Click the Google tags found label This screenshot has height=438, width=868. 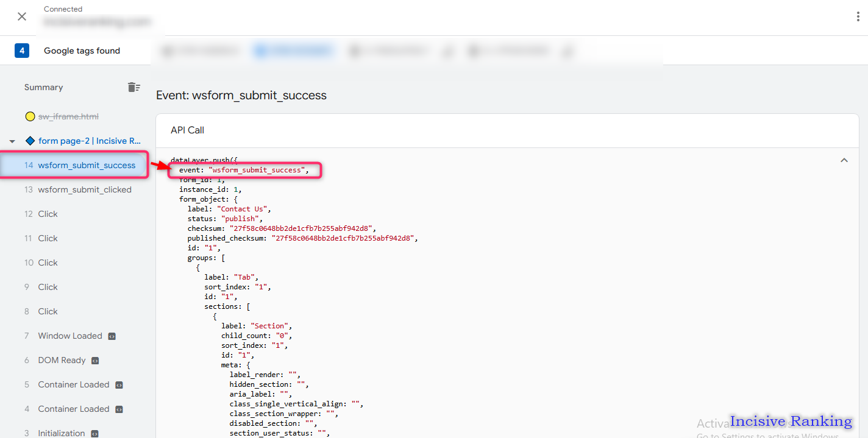point(82,51)
